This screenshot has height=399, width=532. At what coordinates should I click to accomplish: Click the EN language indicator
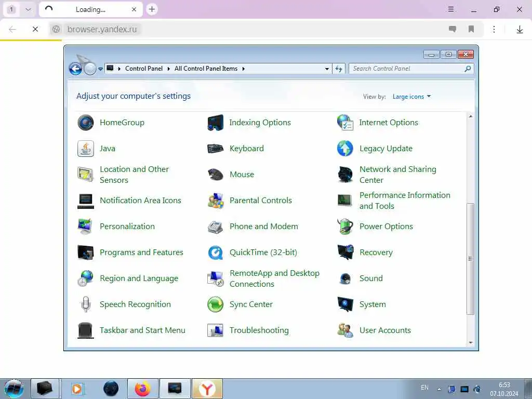[x=424, y=388]
